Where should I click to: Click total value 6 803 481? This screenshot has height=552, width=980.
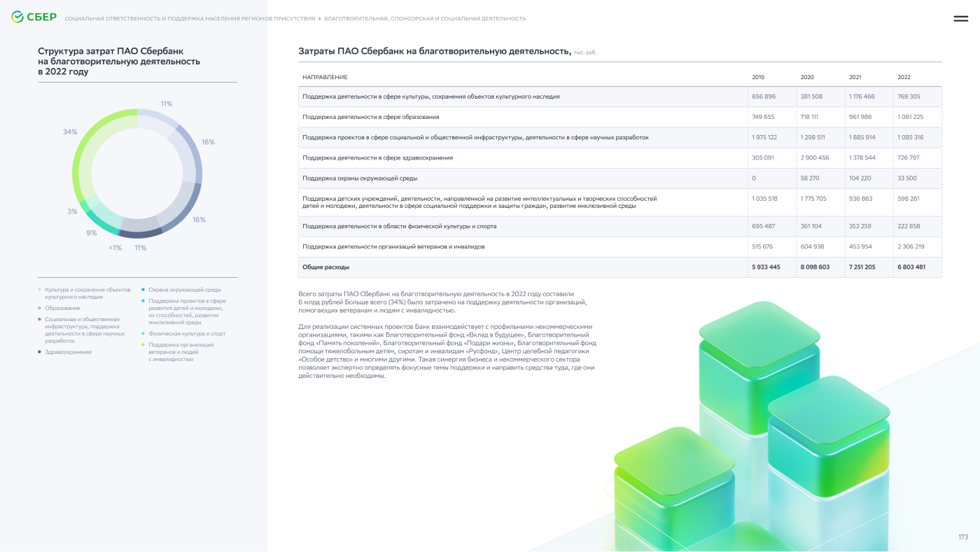point(911,267)
